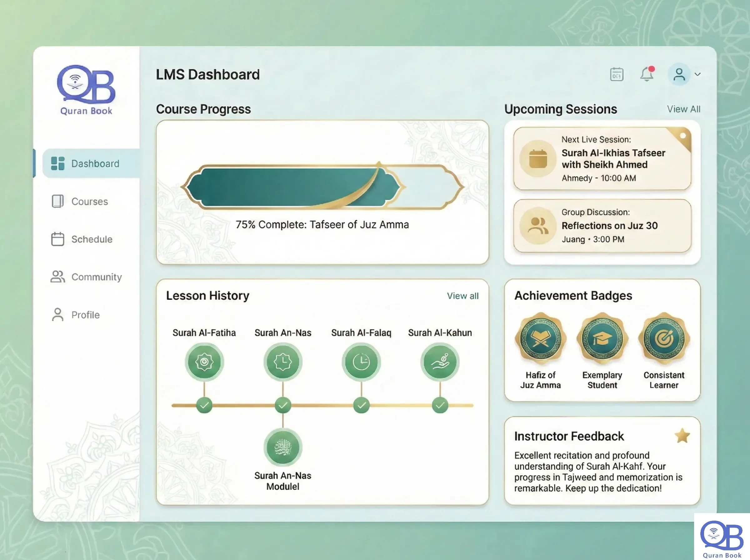This screenshot has width=750, height=560.
Task: Expand the profile account dropdown
Action: [697, 75]
